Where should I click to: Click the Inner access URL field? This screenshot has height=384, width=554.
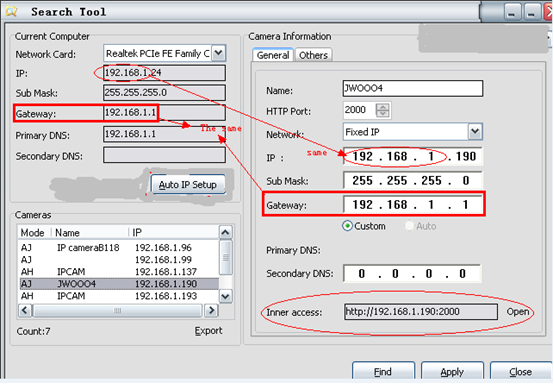[421, 312]
